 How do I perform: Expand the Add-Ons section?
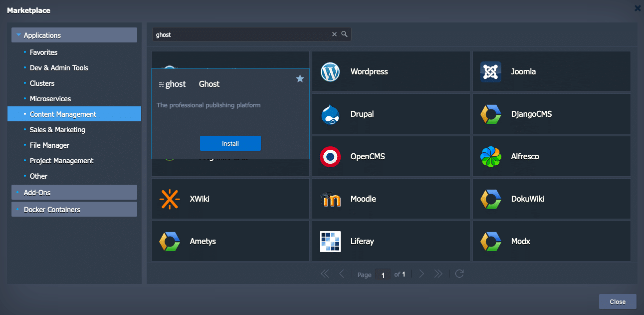pos(74,192)
